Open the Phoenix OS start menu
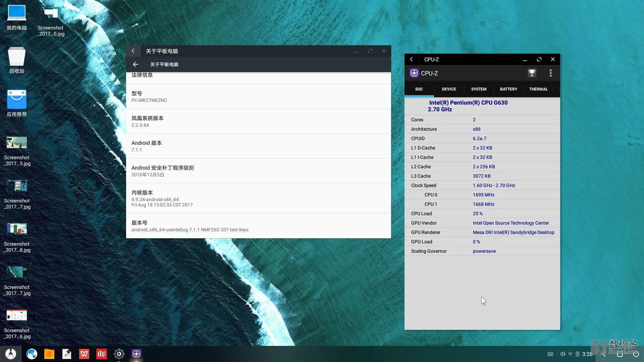Image resolution: width=644 pixels, height=362 pixels. [x=11, y=354]
